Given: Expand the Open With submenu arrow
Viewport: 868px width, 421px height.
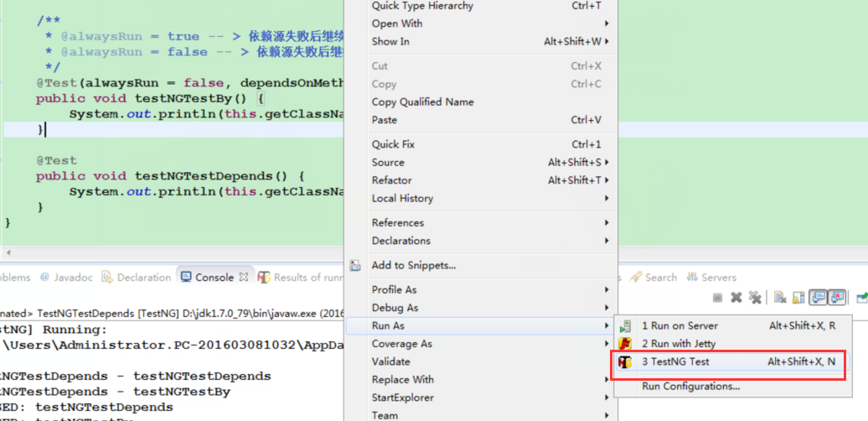Looking at the screenshot, I should (607, 23).
